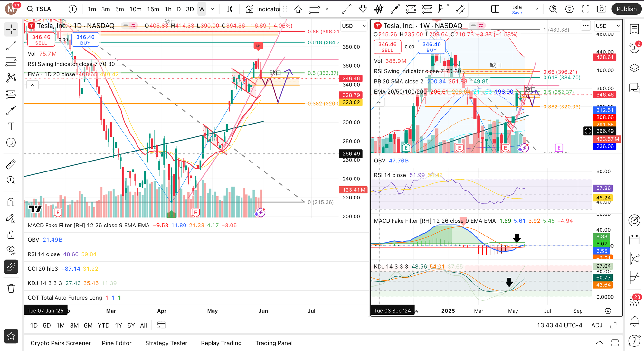Open the Replay Trading tab

pos(221,343)
